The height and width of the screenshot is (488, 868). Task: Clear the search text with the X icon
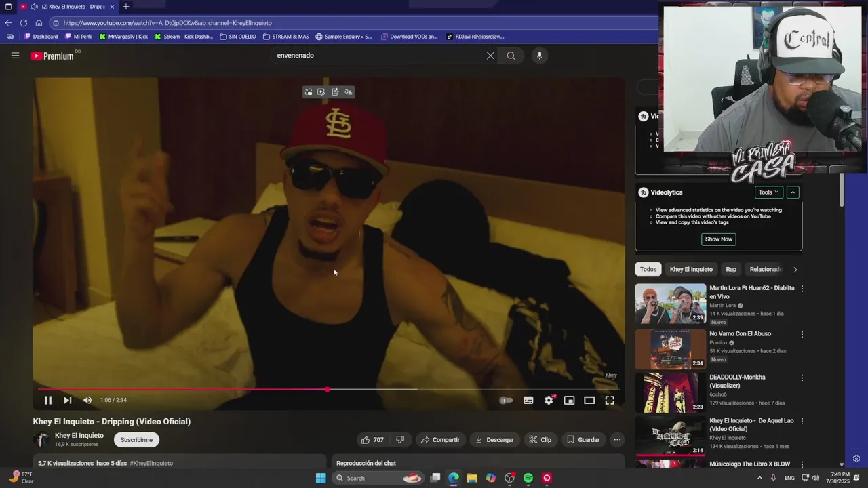coord(490,56)
